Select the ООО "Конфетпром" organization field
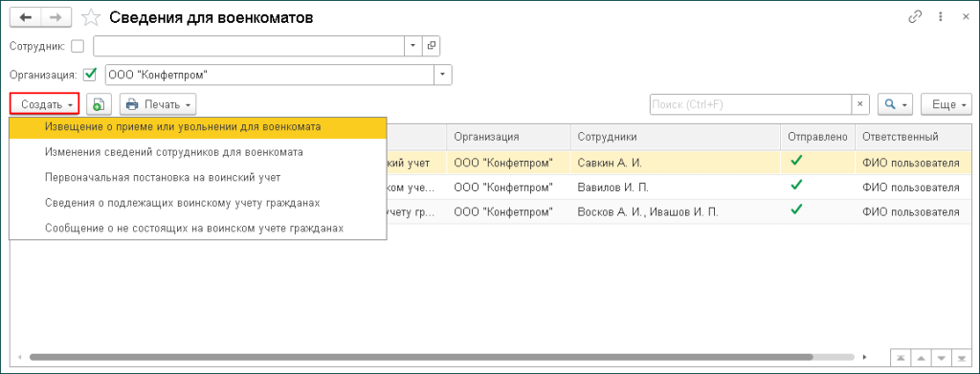The image size is (980, 374). click(x=270, y=75)
